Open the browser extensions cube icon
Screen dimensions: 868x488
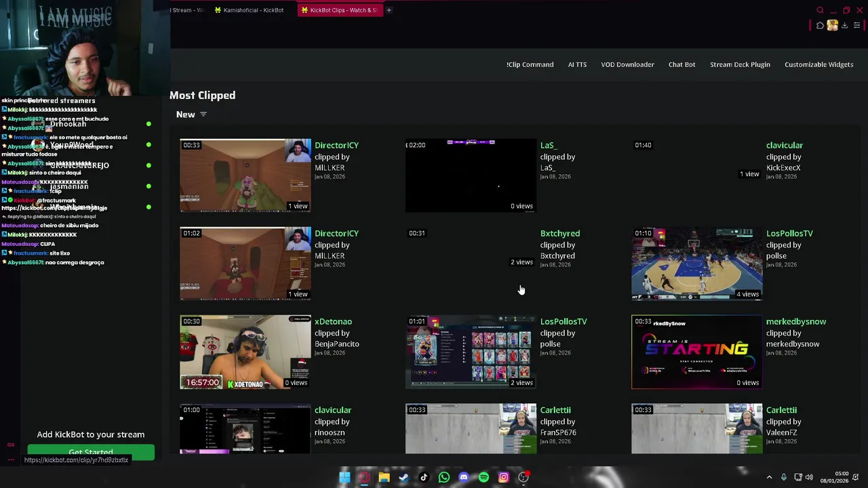(x=820, y=26)
